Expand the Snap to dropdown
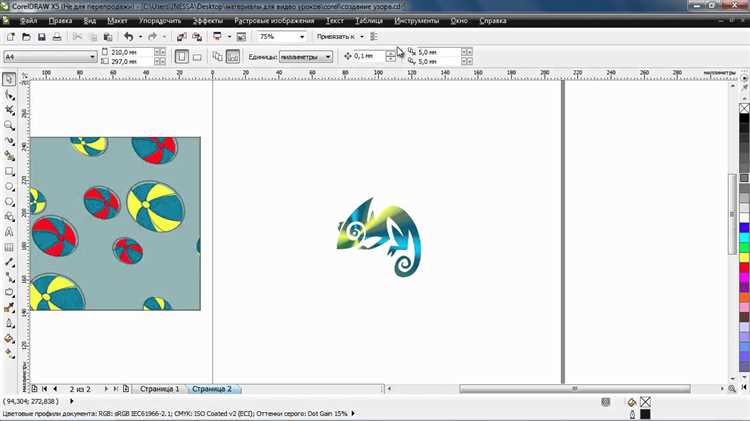 [x=362, y=36]
